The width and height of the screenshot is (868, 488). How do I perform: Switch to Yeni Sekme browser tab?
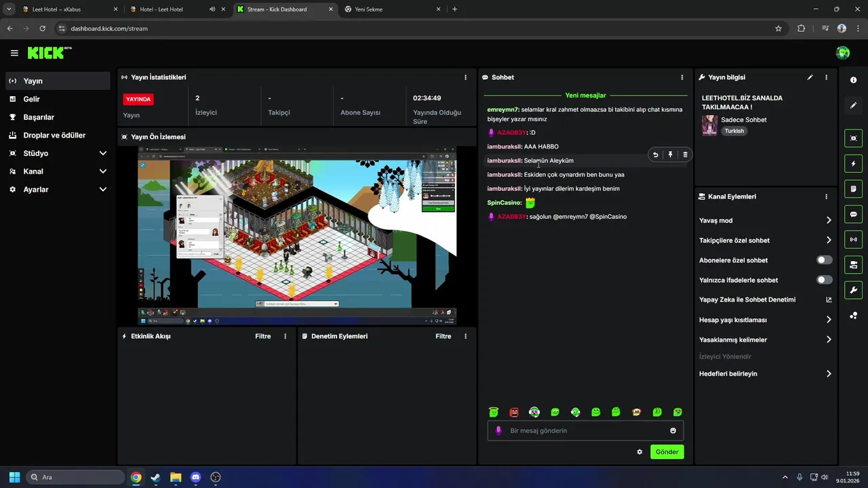pos(393,9)
